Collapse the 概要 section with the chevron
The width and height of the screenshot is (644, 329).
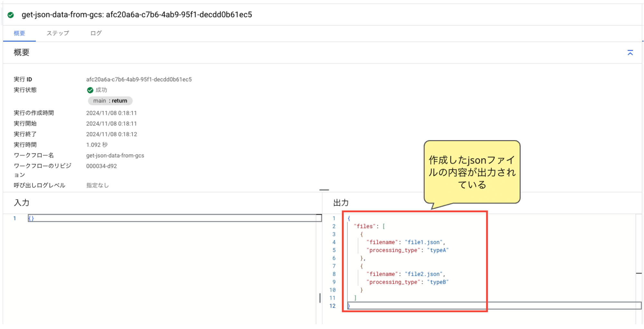(630, 52)
